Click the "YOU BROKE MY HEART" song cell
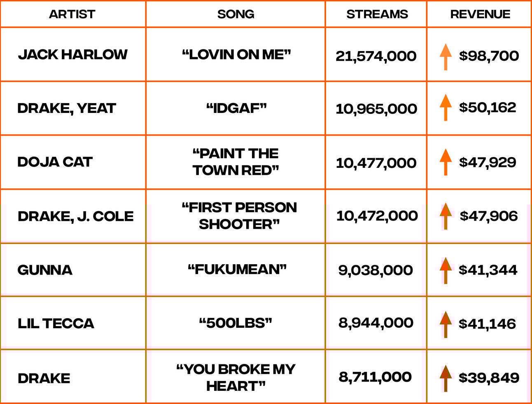 [x=236, y=378]
